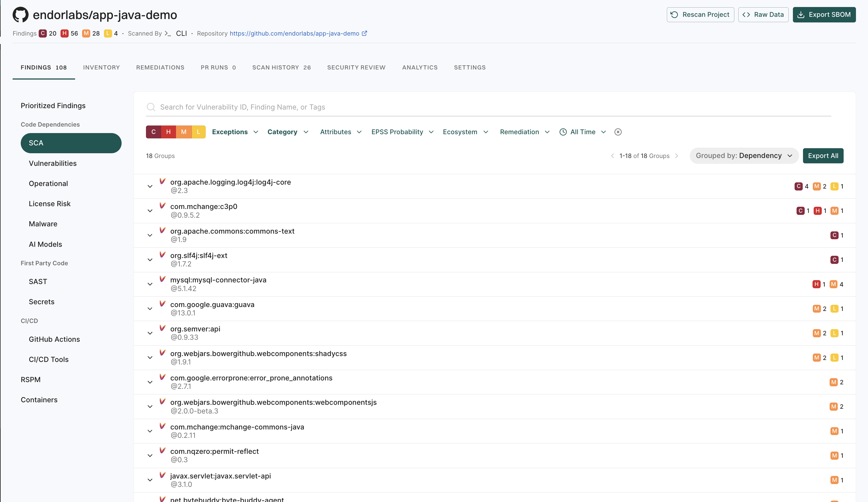
Task: Click the Medium badge on mysql-connector-java row
Action: pos(833,284)
